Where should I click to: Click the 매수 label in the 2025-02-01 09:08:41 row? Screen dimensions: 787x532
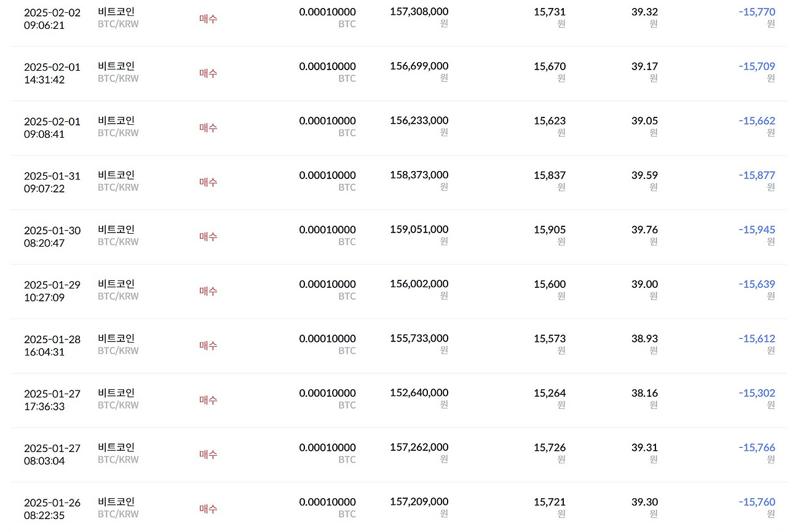coord(208,127)
